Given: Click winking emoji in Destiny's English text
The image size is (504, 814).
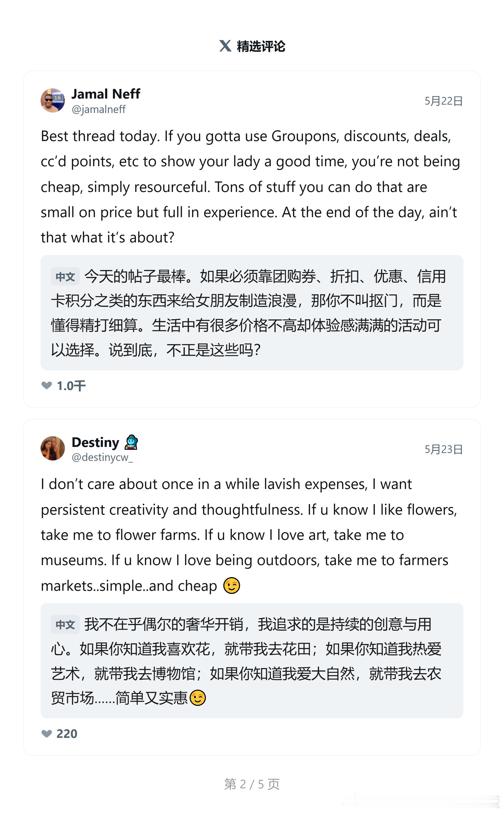Looking at the screenshot, I should (232, 586).
